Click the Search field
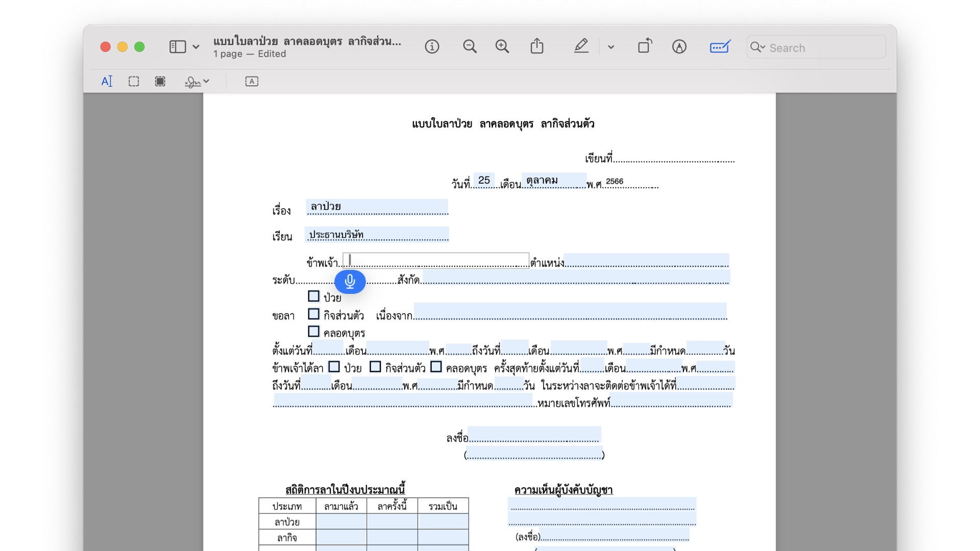Image resolution: width=980 pixels, height=551 pixels. click(816, 47)
